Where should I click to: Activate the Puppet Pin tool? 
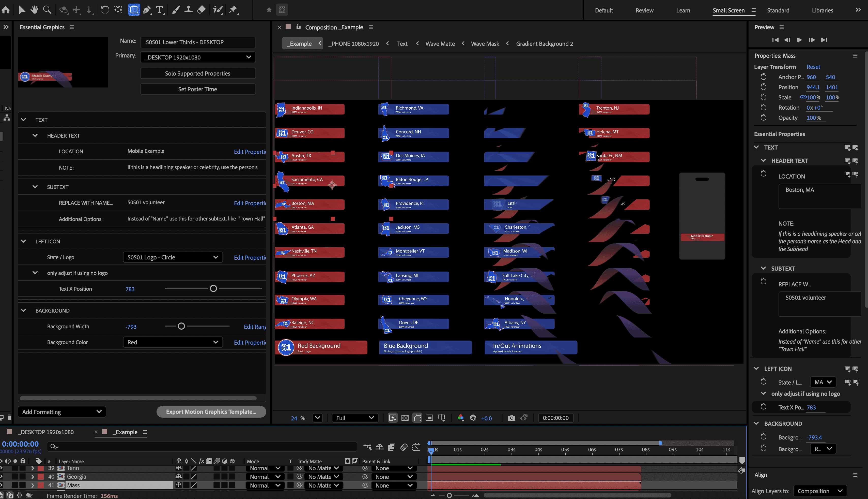point(233,10)
